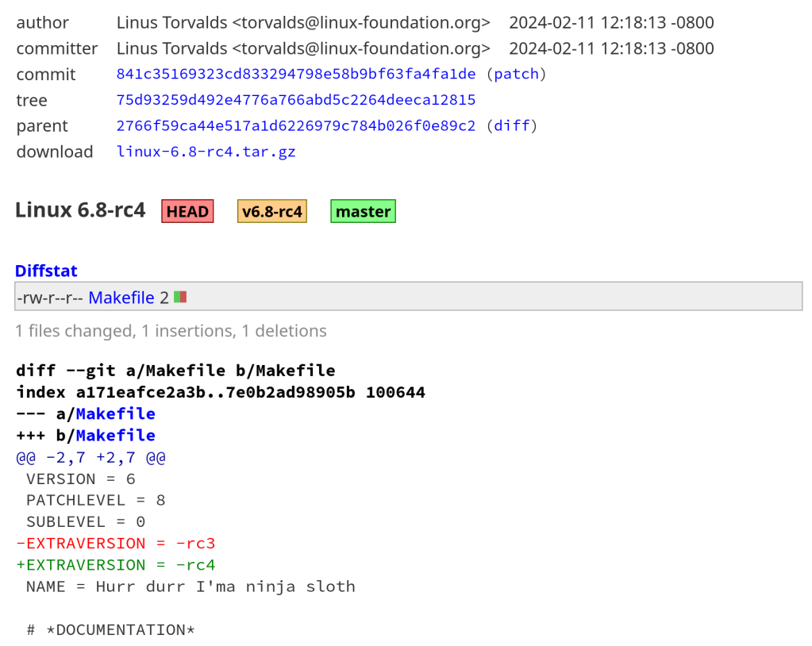Click the green-red diffstat change bar
The image size is (812, 646).
[x=180, y=298]
